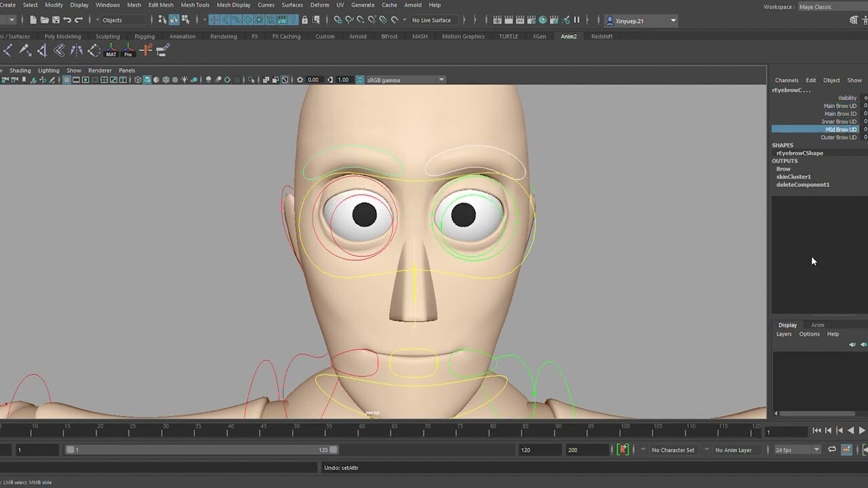
Task: Open the Deform menu
Action: pos(319,5)
